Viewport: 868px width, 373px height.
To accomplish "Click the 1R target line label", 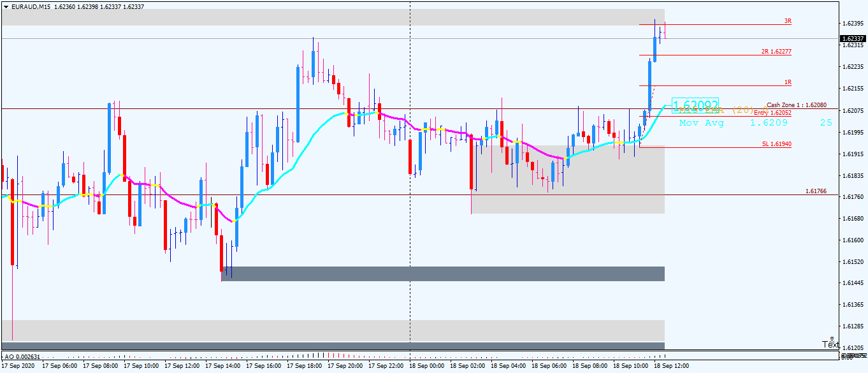I will click(788, 82).
